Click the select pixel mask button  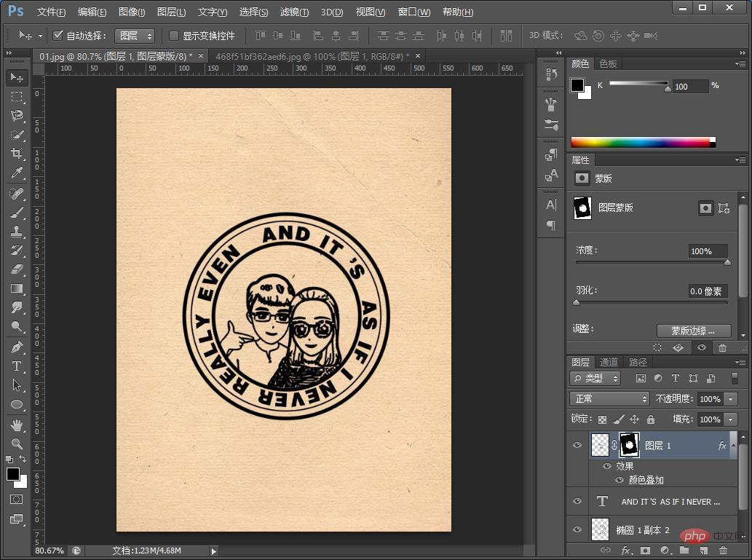705,208
